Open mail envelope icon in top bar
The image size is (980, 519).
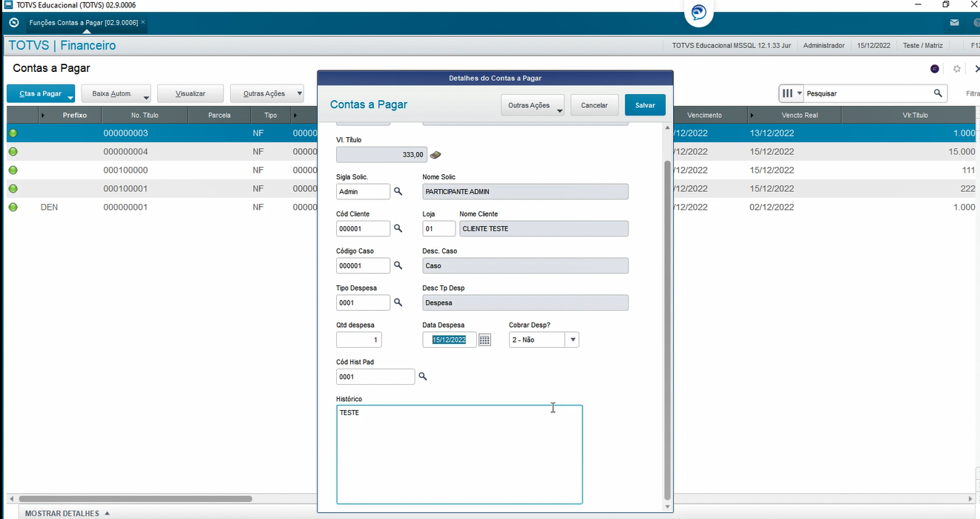click(955, 23)
